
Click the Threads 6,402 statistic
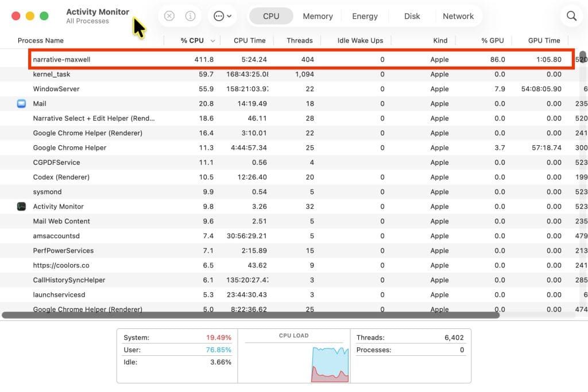tap(410, 337)
